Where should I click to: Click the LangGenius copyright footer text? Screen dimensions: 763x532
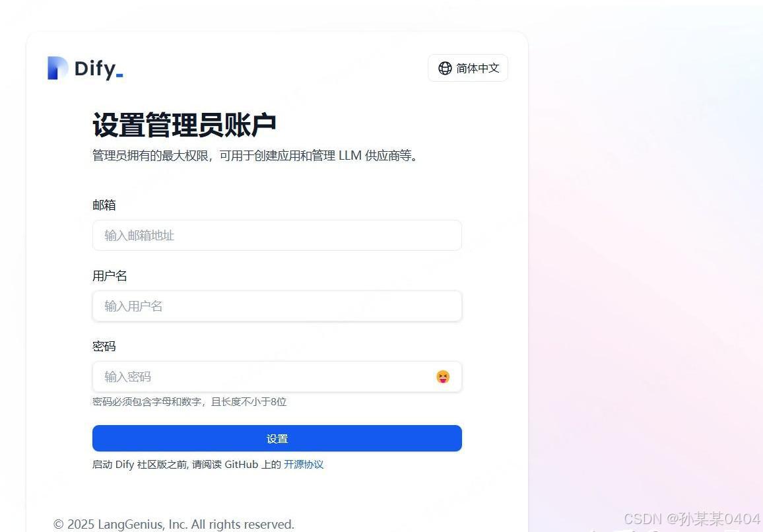click(x=174, y=524)
